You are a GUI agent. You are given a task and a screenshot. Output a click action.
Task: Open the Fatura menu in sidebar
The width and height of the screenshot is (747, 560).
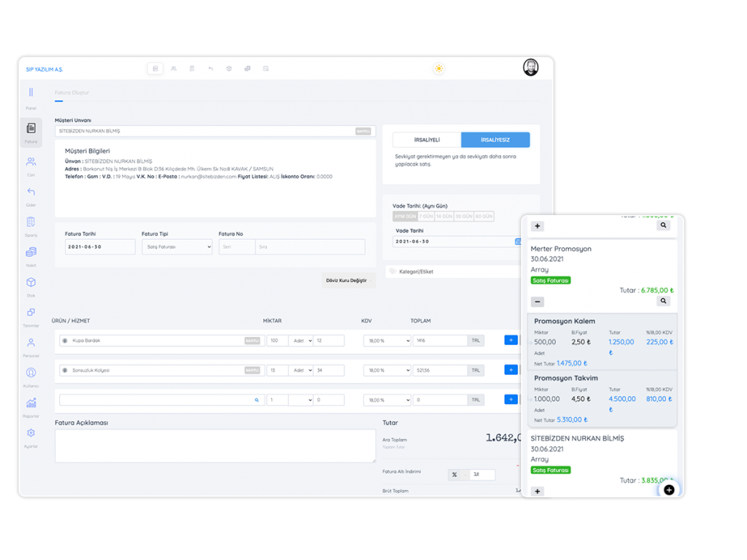tap(31, 131)
